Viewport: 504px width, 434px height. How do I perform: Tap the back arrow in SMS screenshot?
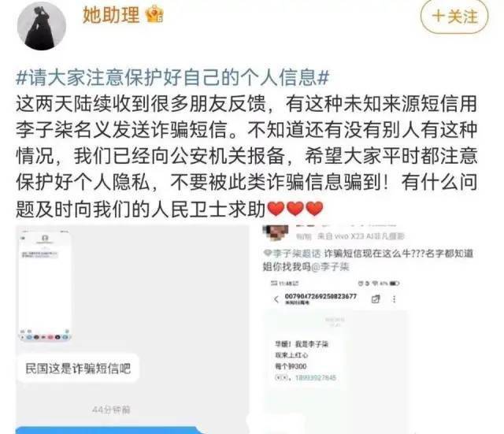(276, 299)
